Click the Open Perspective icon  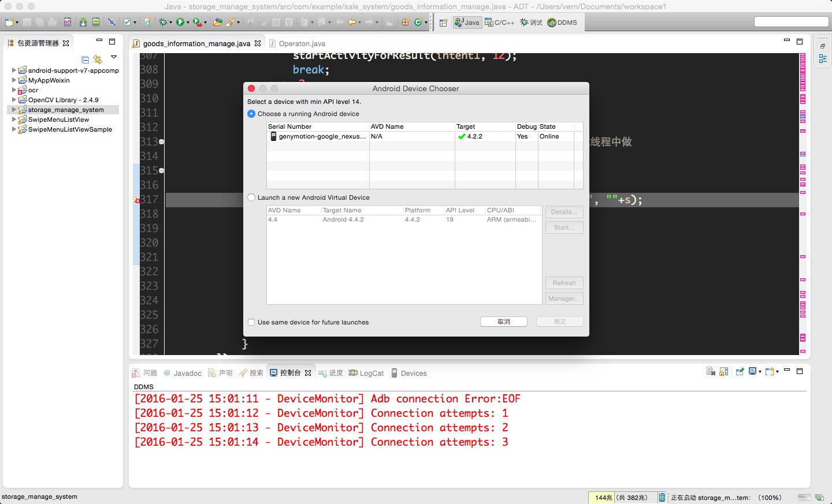tap(443, 23)
